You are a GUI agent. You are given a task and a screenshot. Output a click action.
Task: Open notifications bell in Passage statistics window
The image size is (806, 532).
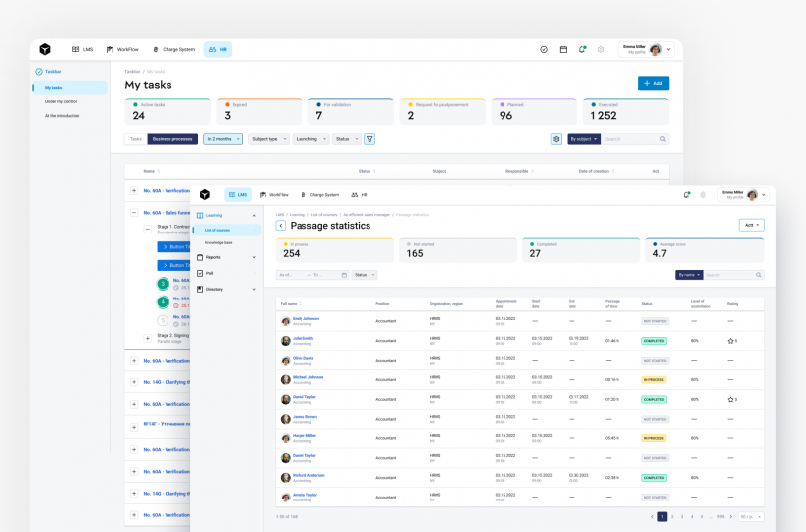pyautogui.click(x=686, y=195)
